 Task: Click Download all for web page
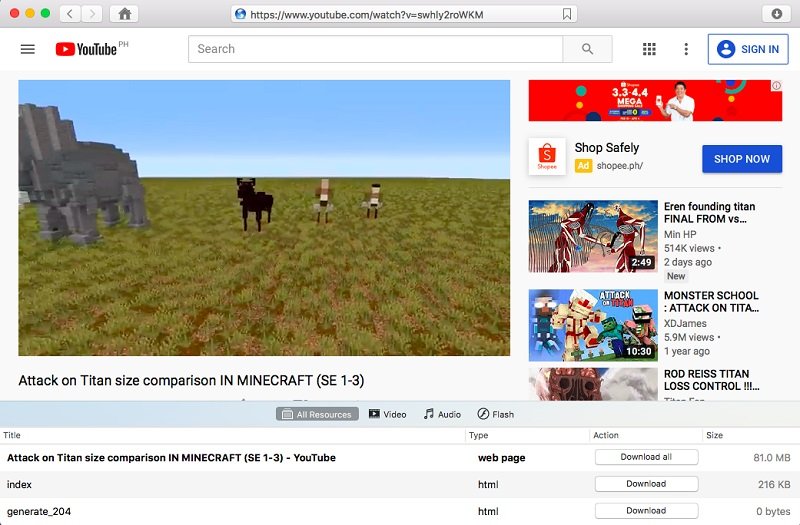646,457
